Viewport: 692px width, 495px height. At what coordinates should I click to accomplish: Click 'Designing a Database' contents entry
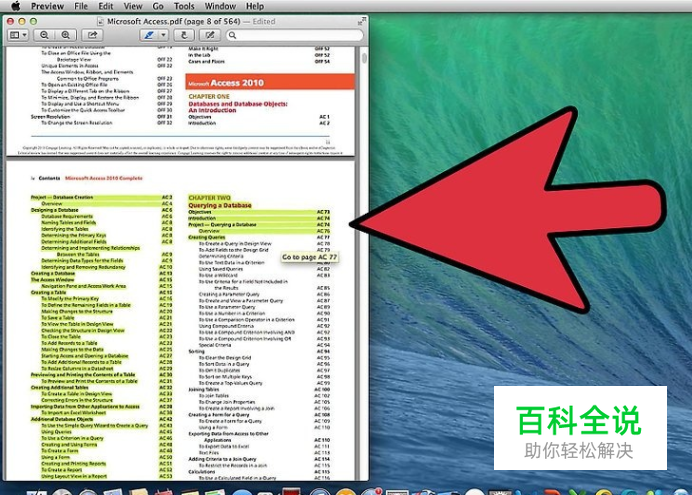(x=54, y=210)
